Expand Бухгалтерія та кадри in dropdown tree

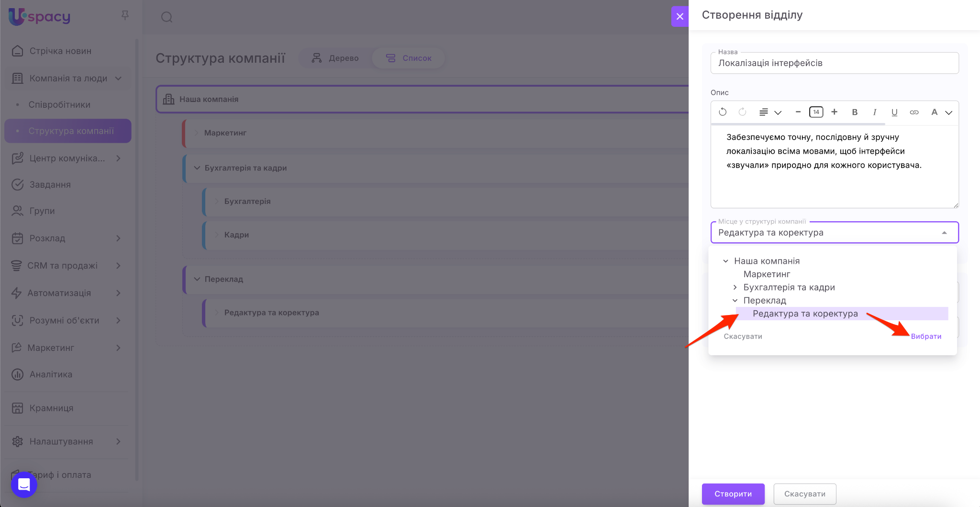pyautogui.click(x=735, y=287)
